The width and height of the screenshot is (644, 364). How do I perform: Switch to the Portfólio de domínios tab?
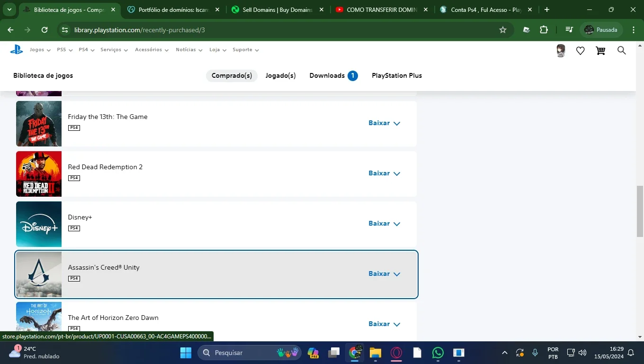[x=174, y=9]
